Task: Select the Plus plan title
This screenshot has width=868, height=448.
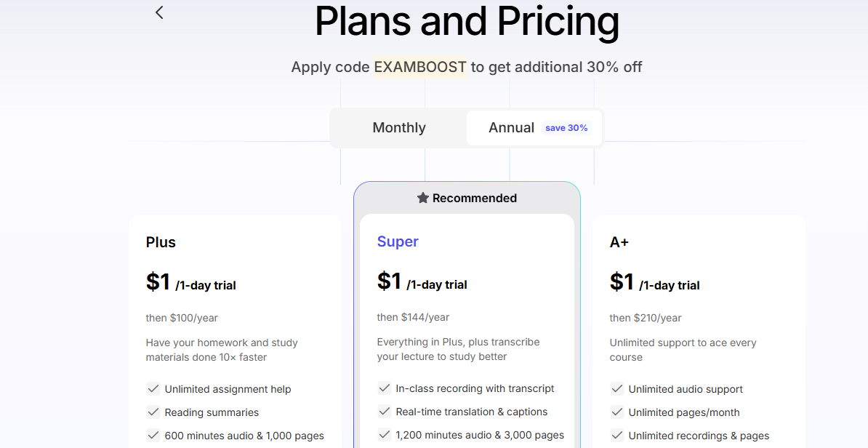Action: coord(161,242)
